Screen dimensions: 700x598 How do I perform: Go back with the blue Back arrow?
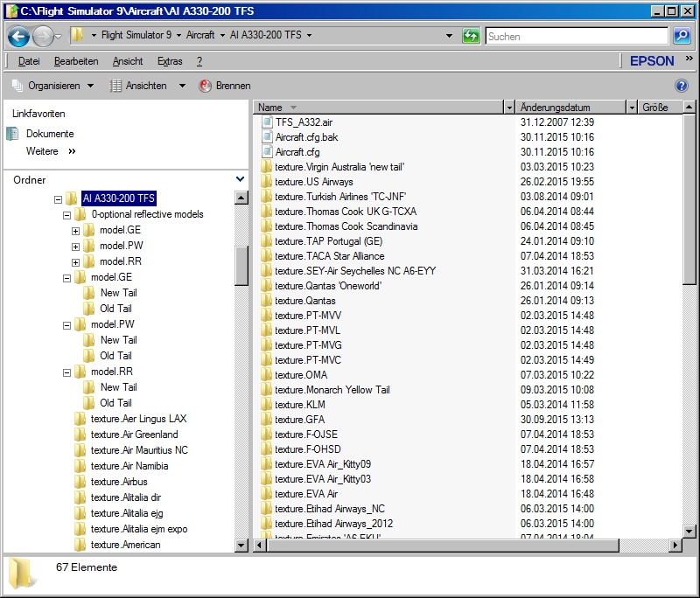click(18, 36)
